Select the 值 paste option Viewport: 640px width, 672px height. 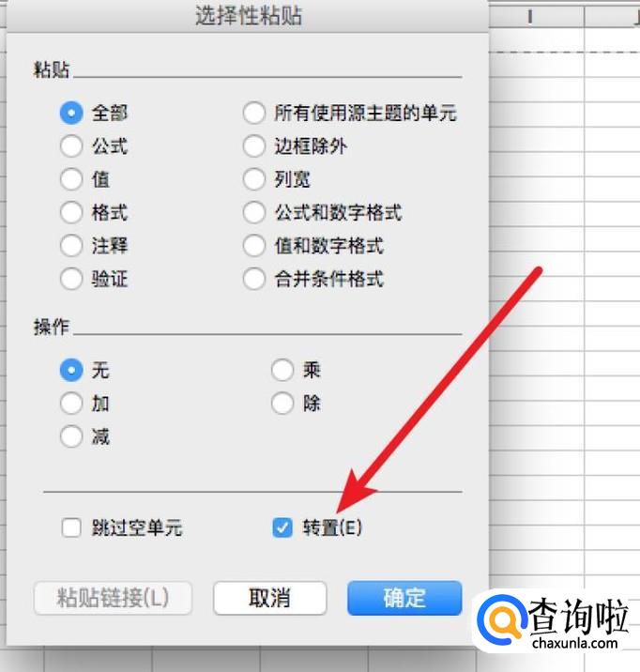point(71,179)
